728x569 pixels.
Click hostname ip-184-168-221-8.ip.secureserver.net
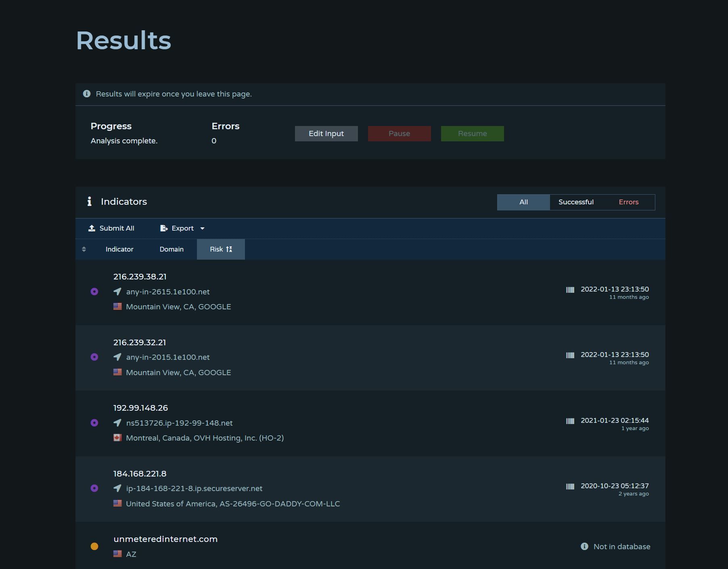tap(194, 488)
